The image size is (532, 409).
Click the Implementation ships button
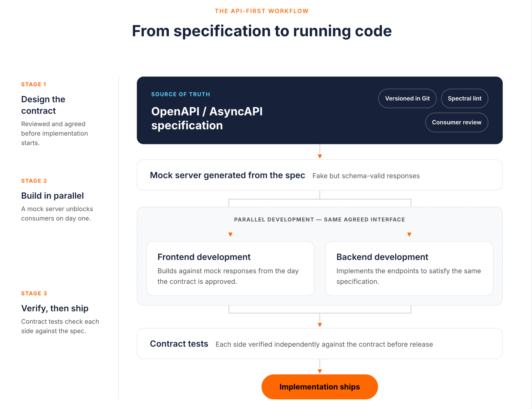click(320, 387)
